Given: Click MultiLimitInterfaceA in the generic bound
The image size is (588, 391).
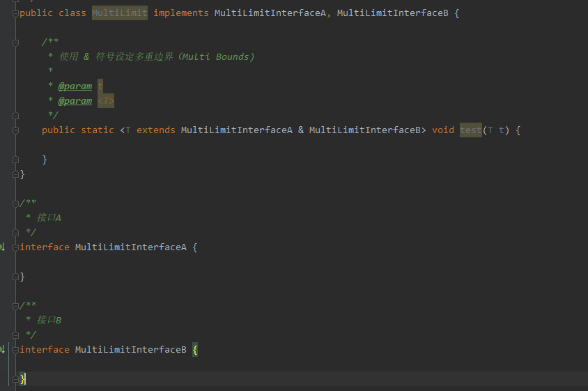Looking at the screenshot, I should click(x=237, y=130).
